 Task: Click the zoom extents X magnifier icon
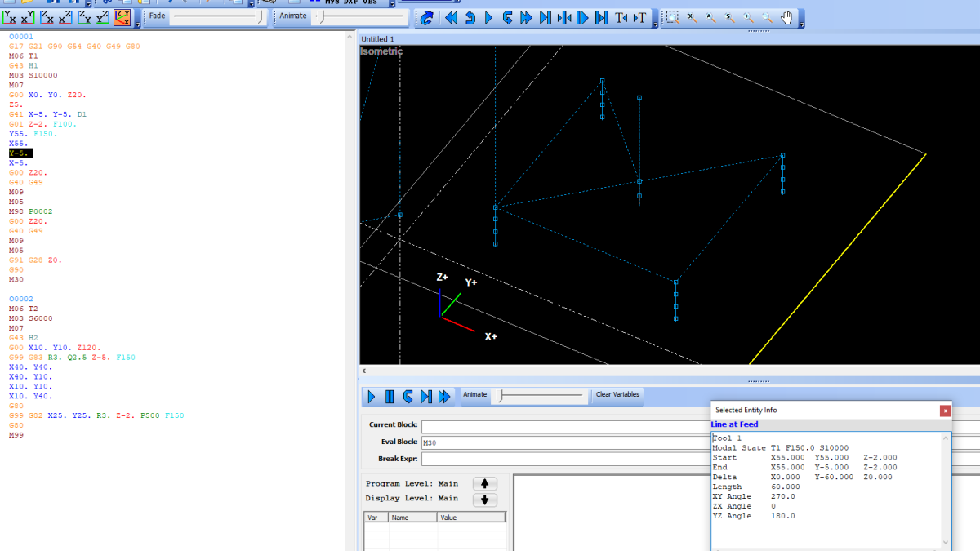click(692, 17)
